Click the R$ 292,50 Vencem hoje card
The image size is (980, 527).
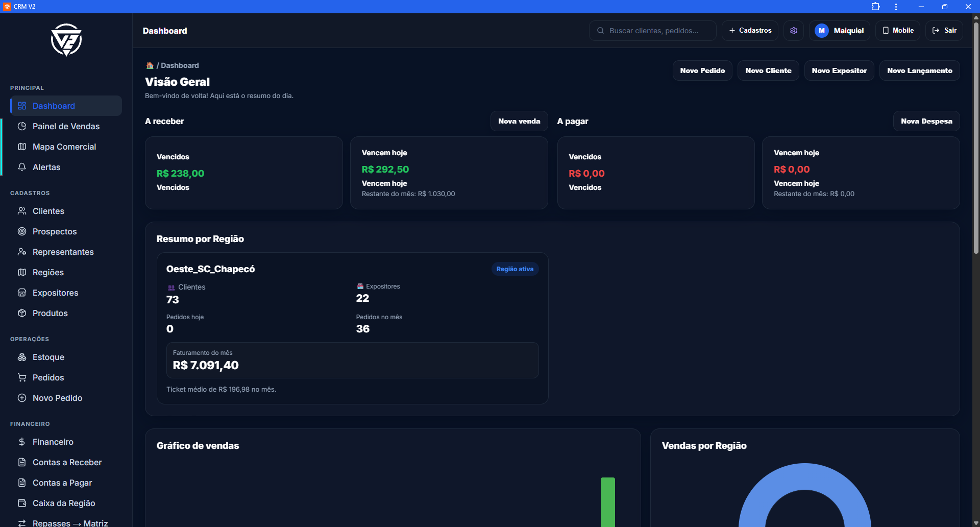[x=449, y=173]
